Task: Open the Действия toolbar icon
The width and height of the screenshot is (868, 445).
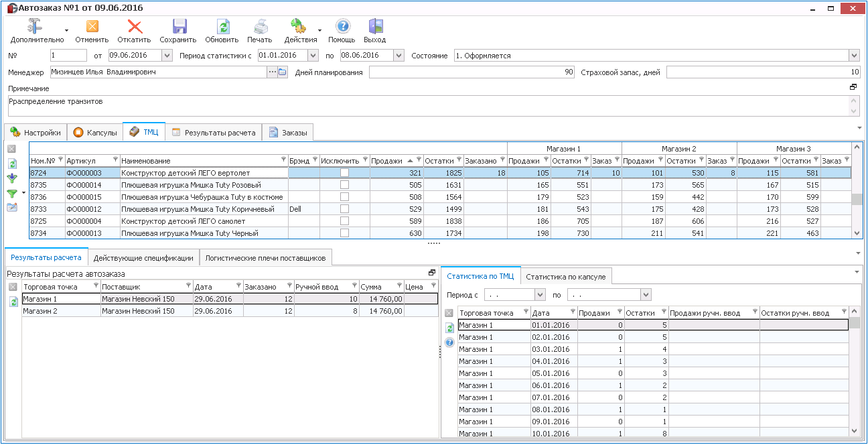Action: click(x=299, y=26)
